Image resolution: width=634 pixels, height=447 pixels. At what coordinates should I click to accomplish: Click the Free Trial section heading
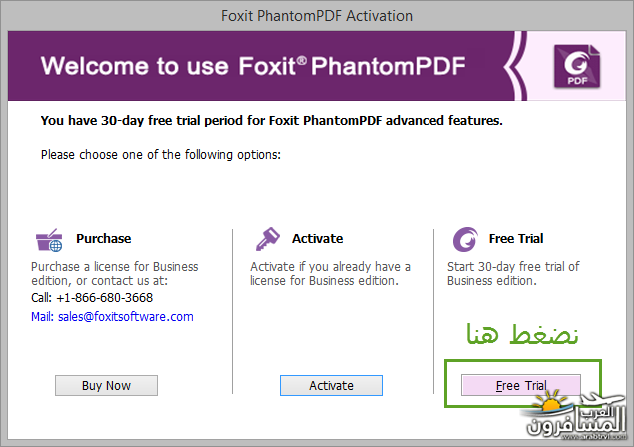click(516, 238)
